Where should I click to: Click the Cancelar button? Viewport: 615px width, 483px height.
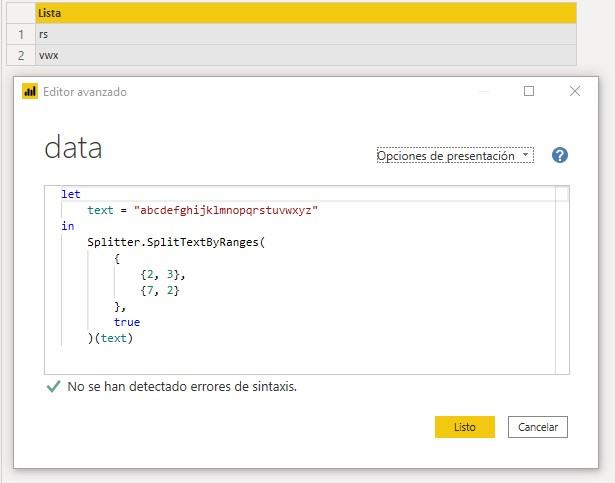(538, 427)
